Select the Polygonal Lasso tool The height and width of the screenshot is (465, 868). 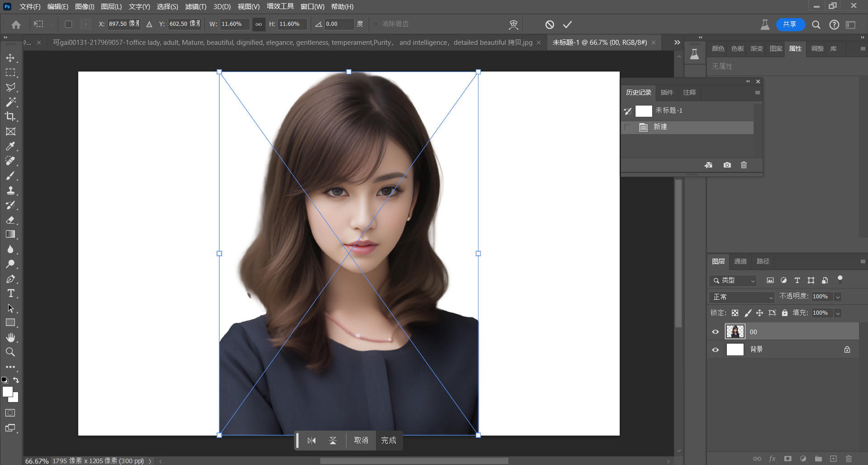[x=10, y=87]
